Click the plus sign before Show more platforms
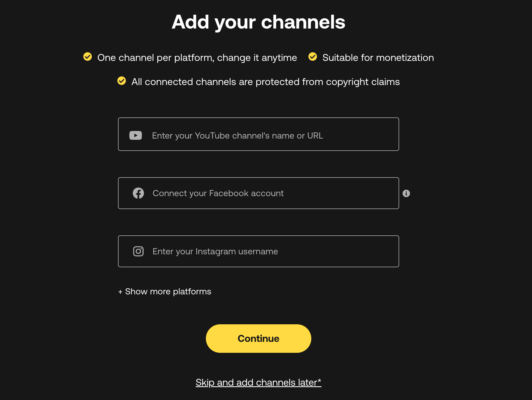532x400 pixels. (x=120, y=292)
